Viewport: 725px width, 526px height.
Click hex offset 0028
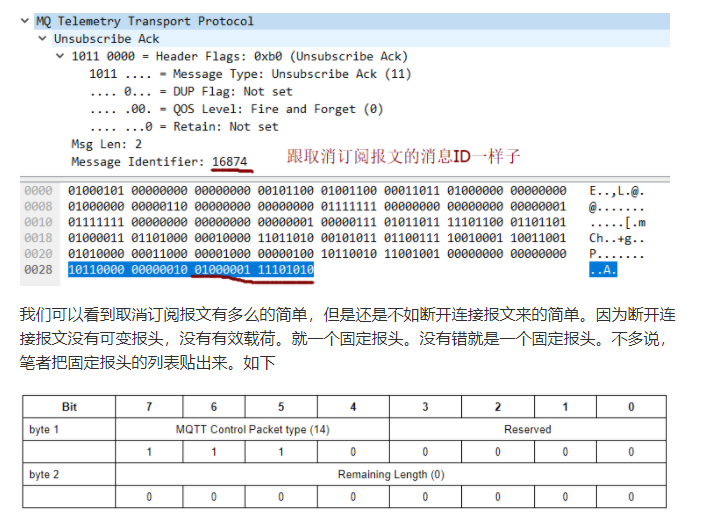[x=38, y=269]
